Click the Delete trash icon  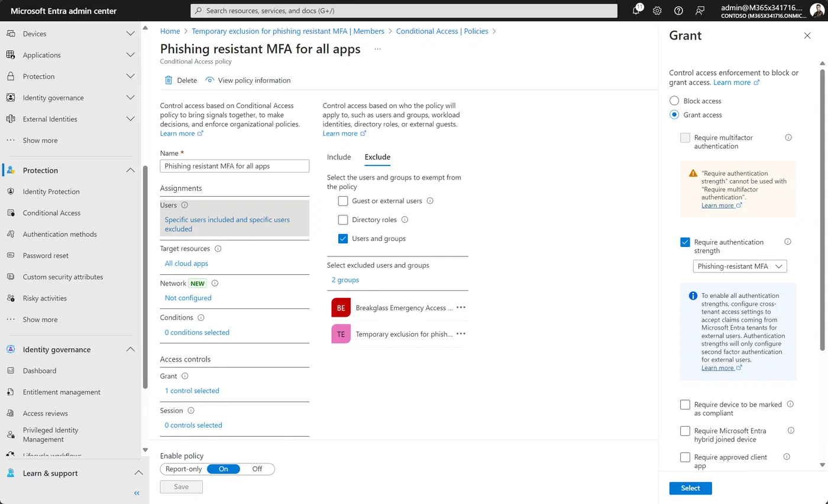169,80
